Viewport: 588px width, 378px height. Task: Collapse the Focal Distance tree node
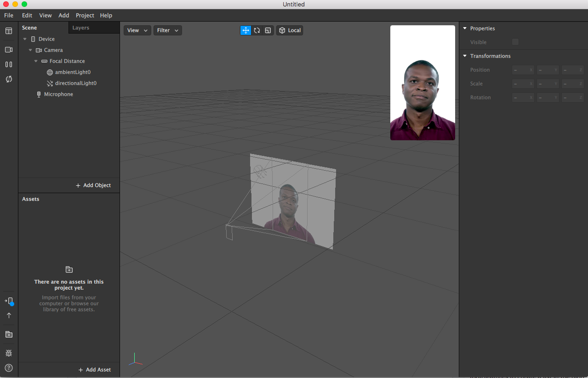coord(36,61)
